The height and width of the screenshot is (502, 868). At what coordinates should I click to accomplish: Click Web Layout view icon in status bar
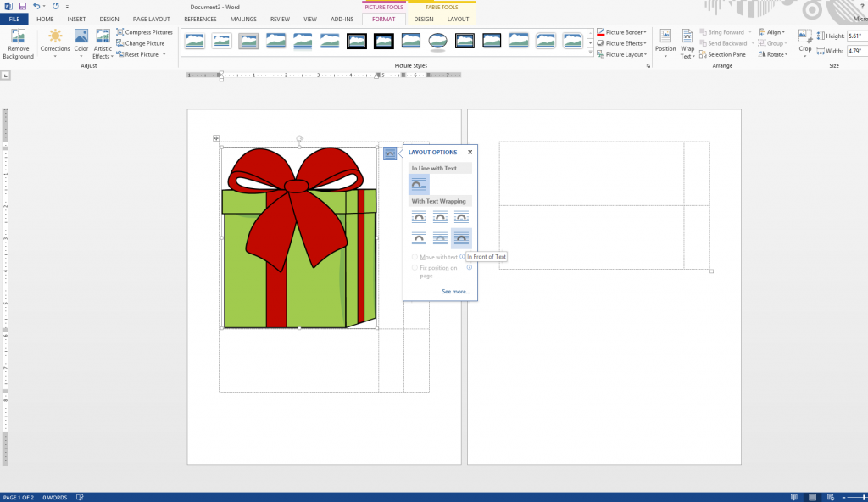(831, 498)
